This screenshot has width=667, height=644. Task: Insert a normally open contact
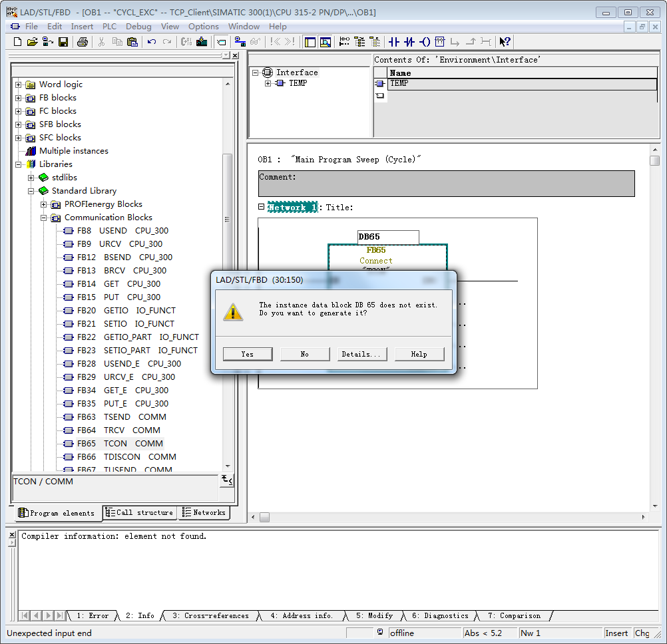coord(393,42)
